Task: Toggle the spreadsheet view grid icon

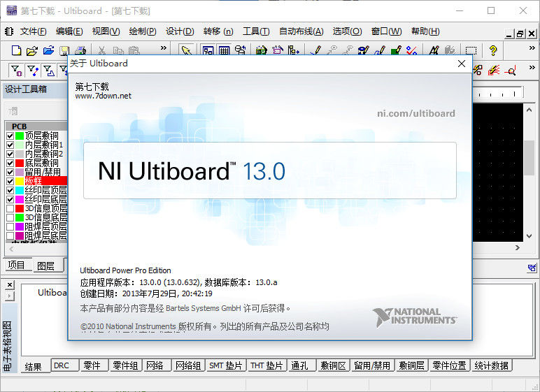Action: pyautogui.click(x=225, y=50)
